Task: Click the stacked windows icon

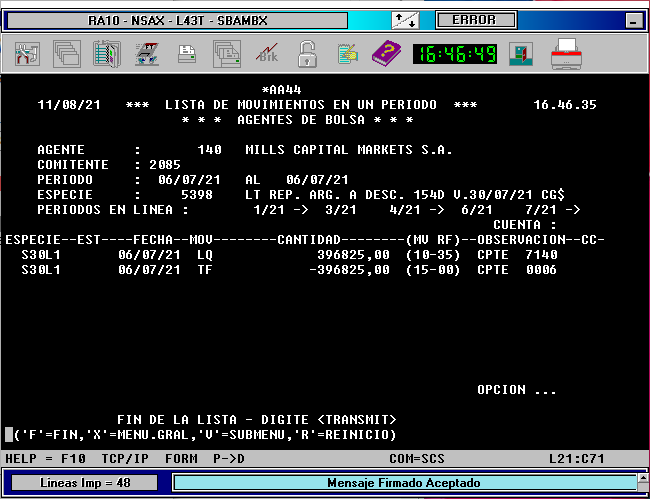Action: coord(67,54)
